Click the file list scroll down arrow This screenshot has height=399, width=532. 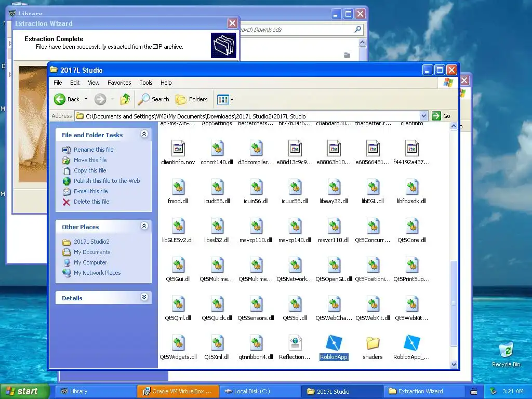tap(454, 364)
